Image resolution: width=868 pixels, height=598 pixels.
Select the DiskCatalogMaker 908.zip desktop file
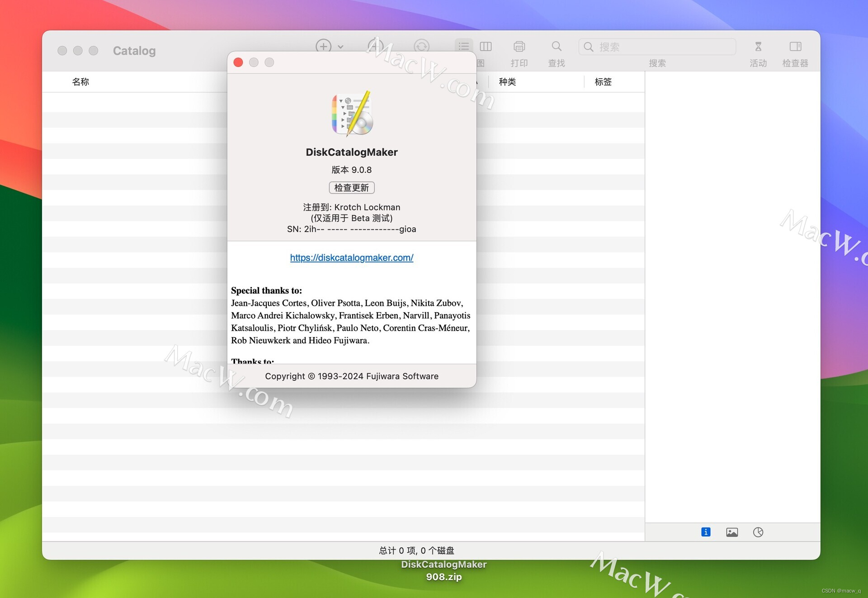coord(444,570)
